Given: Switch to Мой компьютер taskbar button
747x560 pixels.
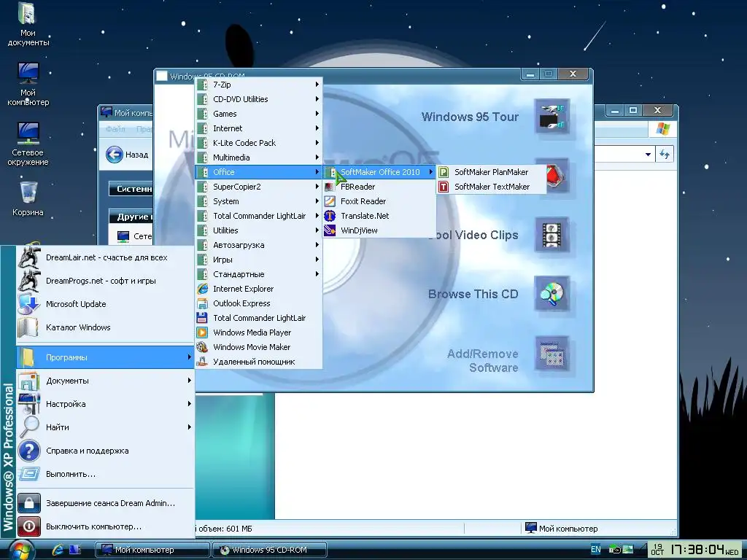Looking at the screenshot, I should (x=152, y=550).
